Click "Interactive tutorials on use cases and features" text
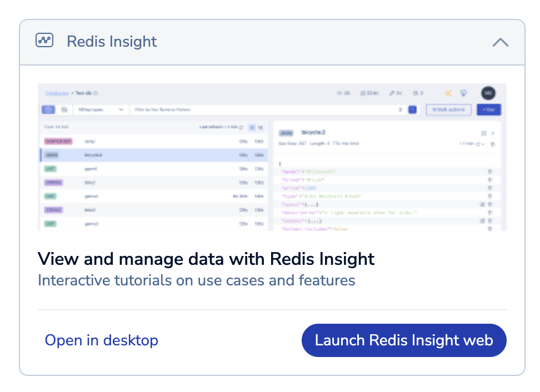540x392 pixels. (x=196, y=280)
